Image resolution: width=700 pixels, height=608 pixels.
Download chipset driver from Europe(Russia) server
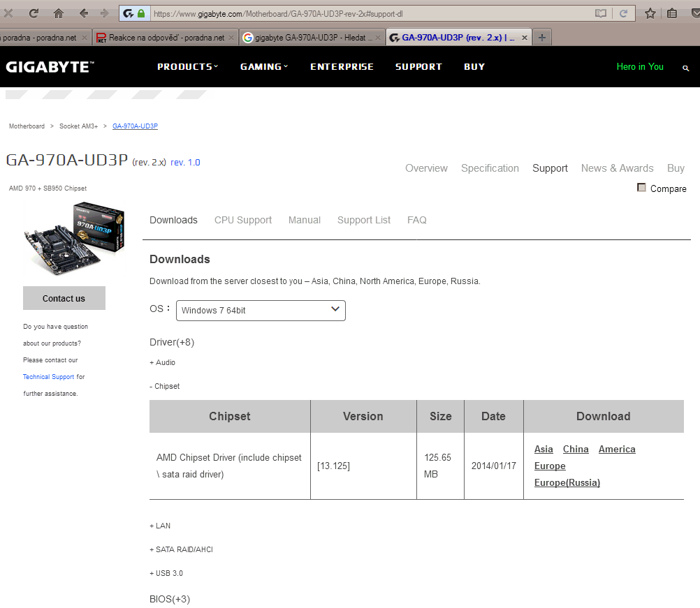(567, 482)
